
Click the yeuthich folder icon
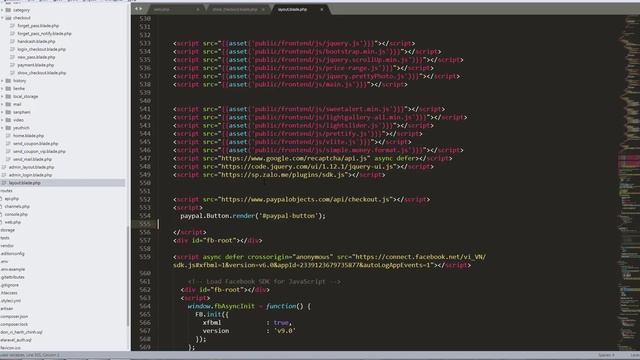pos(8,128)
